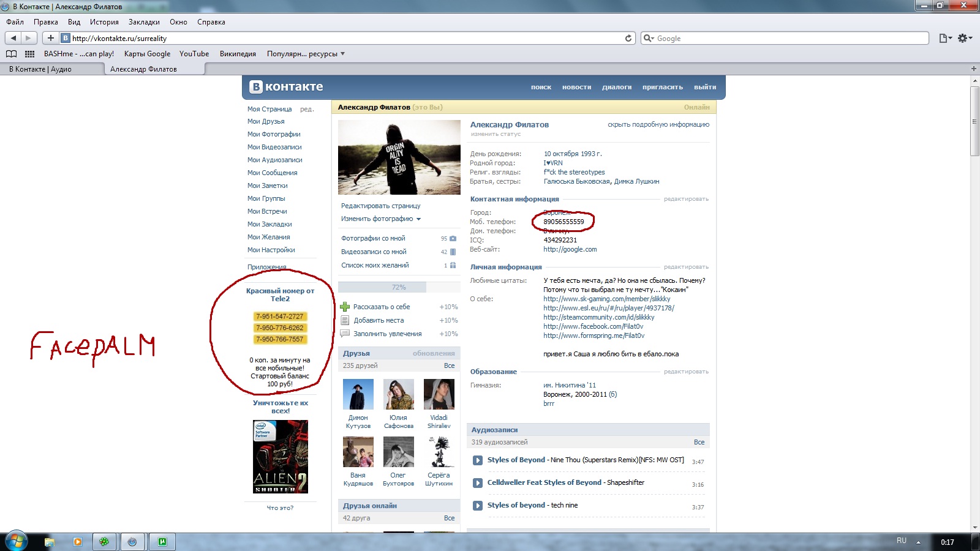
Task: Open the main profile photo
Action: tap(399, 157)
